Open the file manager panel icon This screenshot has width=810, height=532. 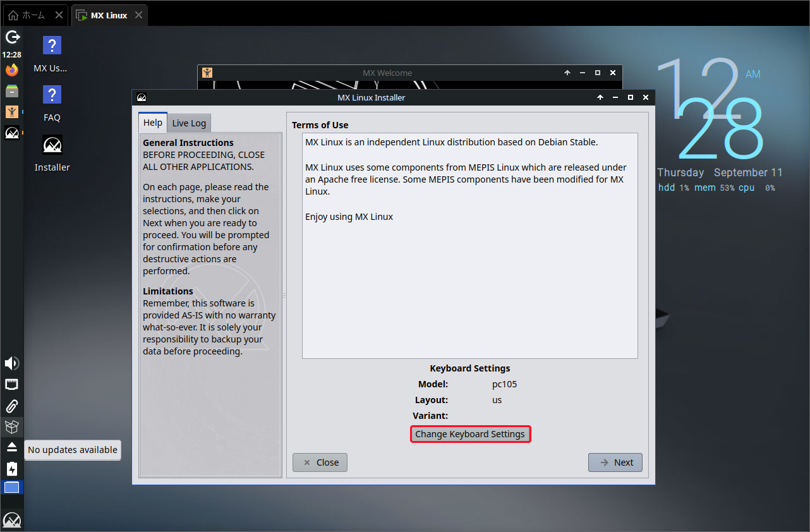[12, 91]
